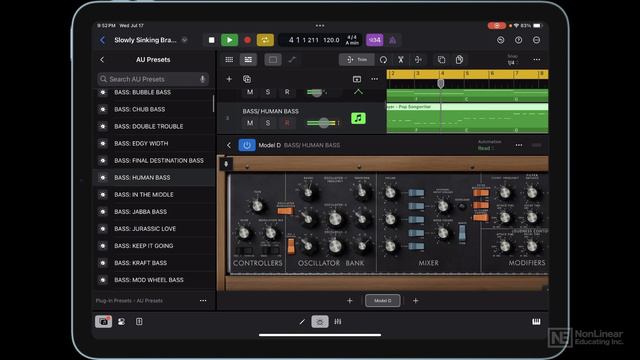
Task: Add a new track with plus icon
Action: point(229,79)
